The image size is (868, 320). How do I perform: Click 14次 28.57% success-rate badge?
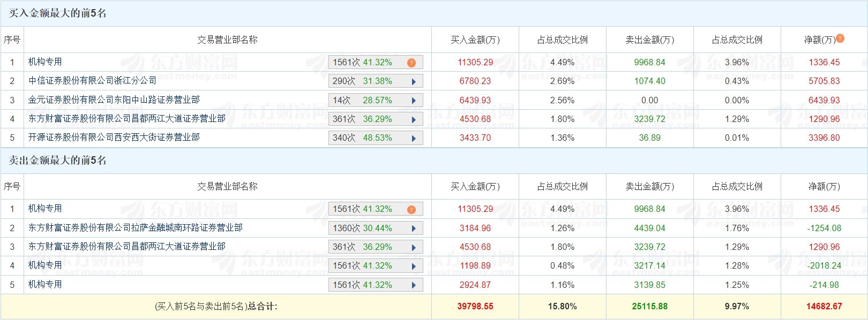coord(376,101)
